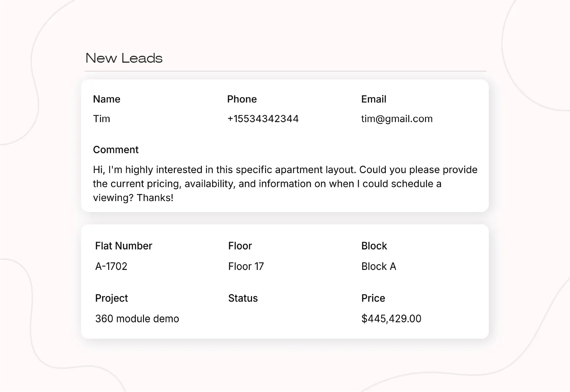The width and height of the screenshot is (570, 392).
Task: Select the 'Block A' value
Action: click(379, 266)
